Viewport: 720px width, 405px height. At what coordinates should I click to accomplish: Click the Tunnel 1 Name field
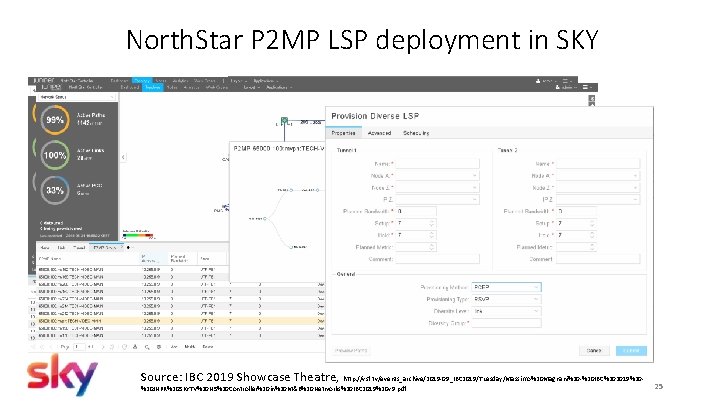tap(438, 163)
